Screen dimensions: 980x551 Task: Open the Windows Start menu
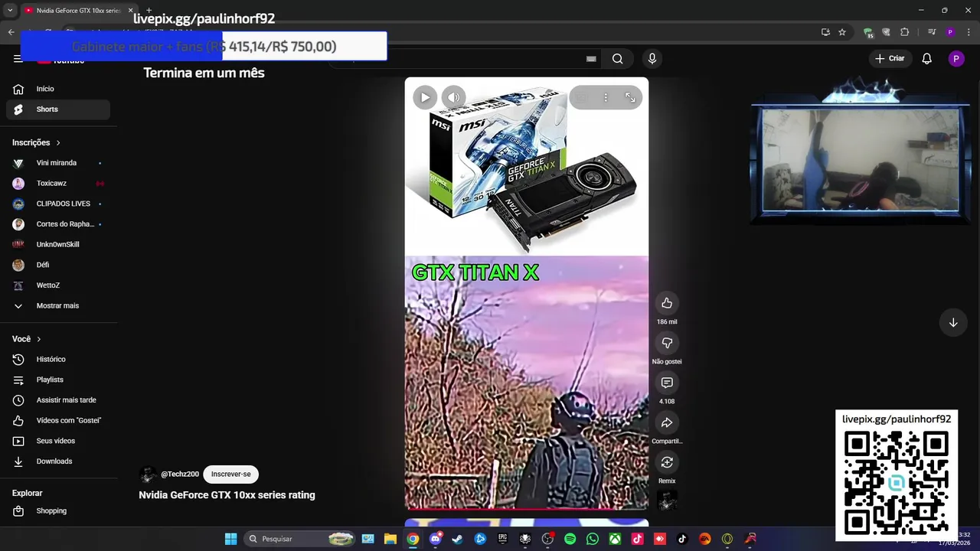pyautogui.click(x=230, y=539)
